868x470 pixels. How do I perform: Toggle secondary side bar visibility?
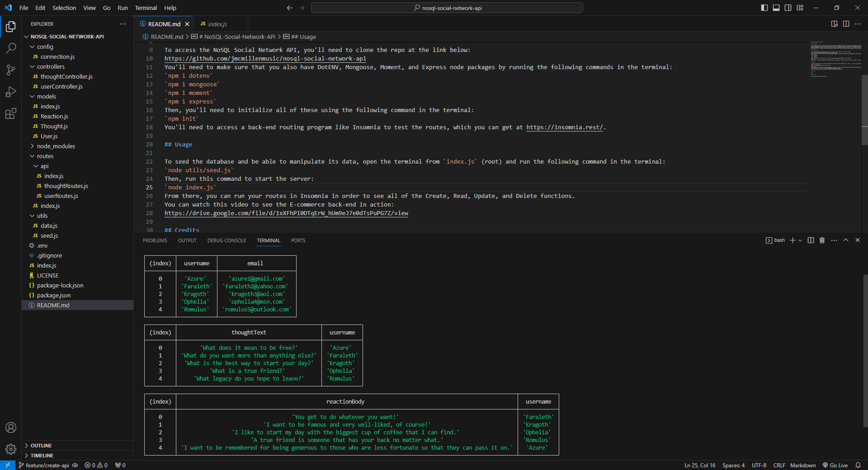click(788, 8)
